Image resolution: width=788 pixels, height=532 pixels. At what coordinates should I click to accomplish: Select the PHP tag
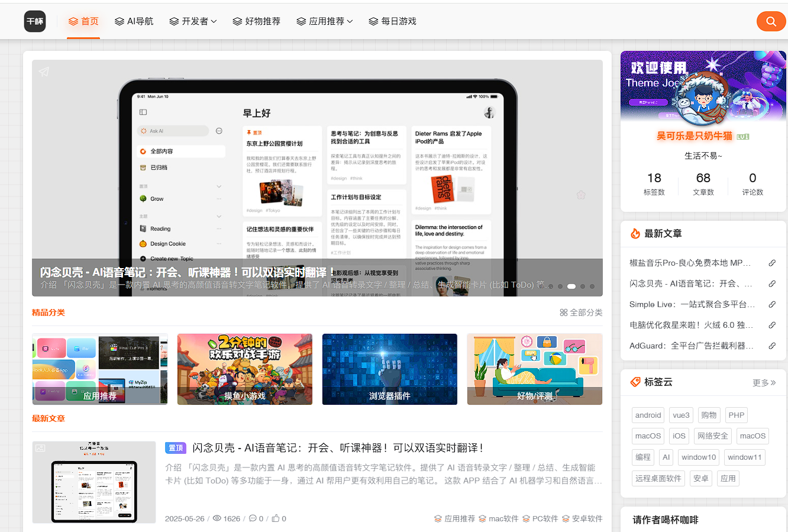[737, 415]
